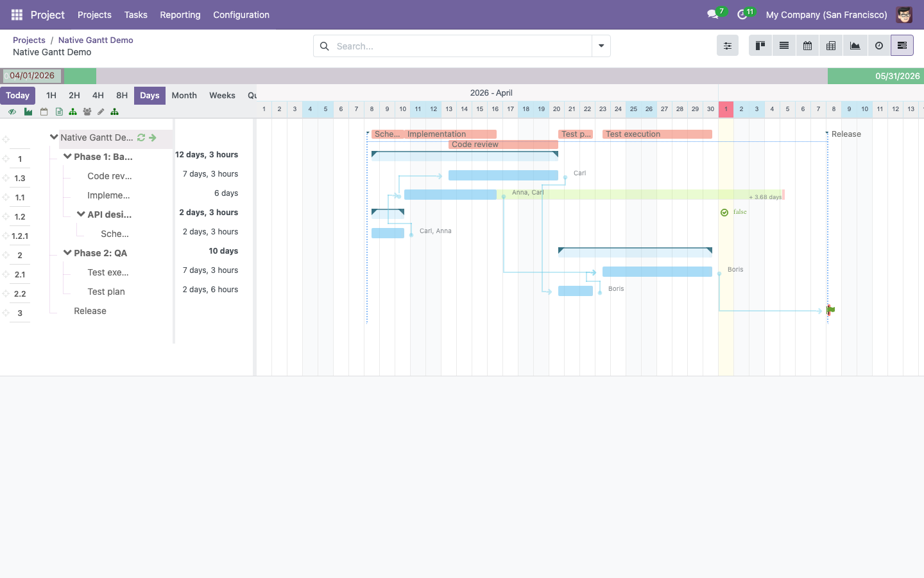Open the Configuration menu
The width and height of the screenshot is (924, 578).
point(241,15)
